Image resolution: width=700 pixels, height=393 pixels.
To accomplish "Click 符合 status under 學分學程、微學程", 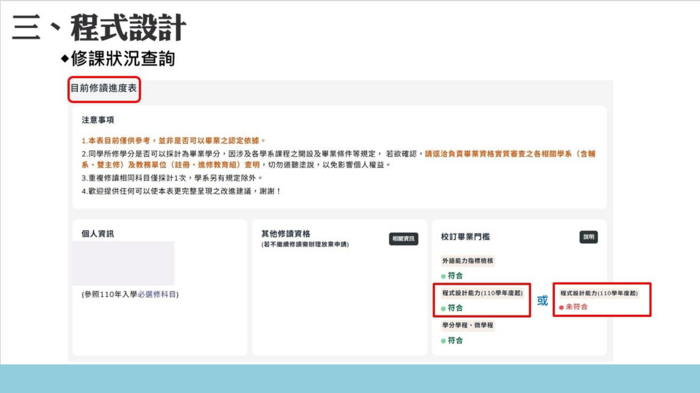I will click(452, 340).
